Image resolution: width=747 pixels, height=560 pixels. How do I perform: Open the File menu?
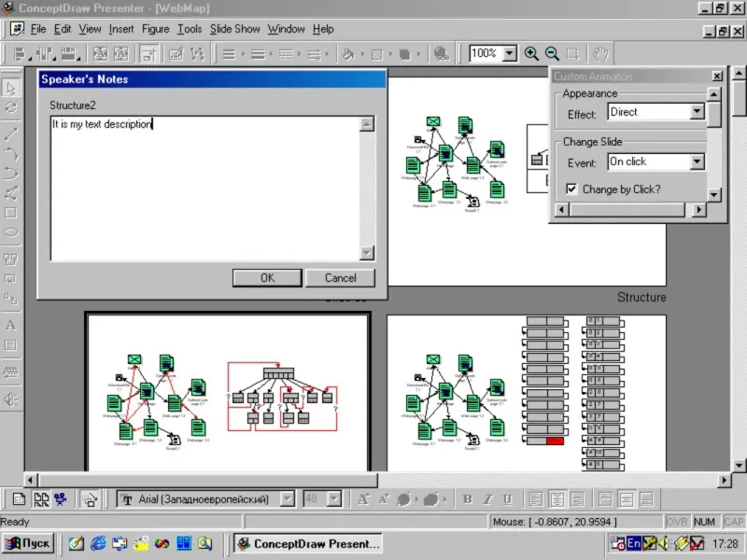click(38, 29)
